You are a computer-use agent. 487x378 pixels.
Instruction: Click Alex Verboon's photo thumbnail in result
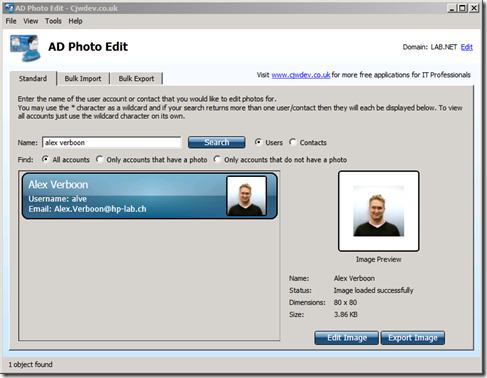[247, 196]
